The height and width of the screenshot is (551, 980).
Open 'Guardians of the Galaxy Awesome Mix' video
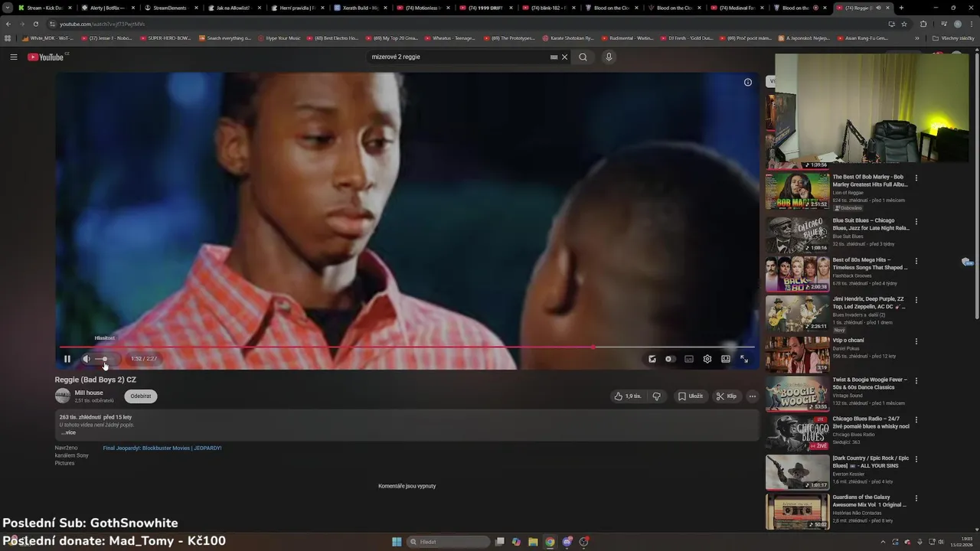[x=871, y=501]
